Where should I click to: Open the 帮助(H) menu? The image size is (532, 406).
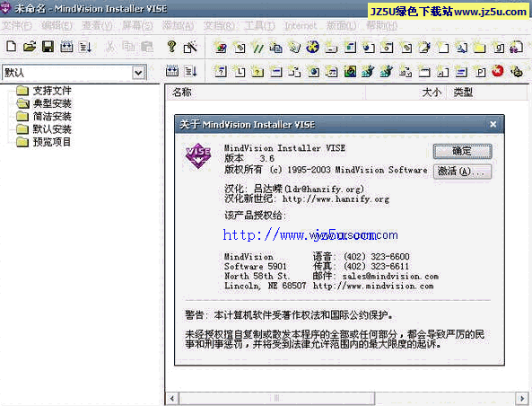pyautogui.click(x=381, y=25)
